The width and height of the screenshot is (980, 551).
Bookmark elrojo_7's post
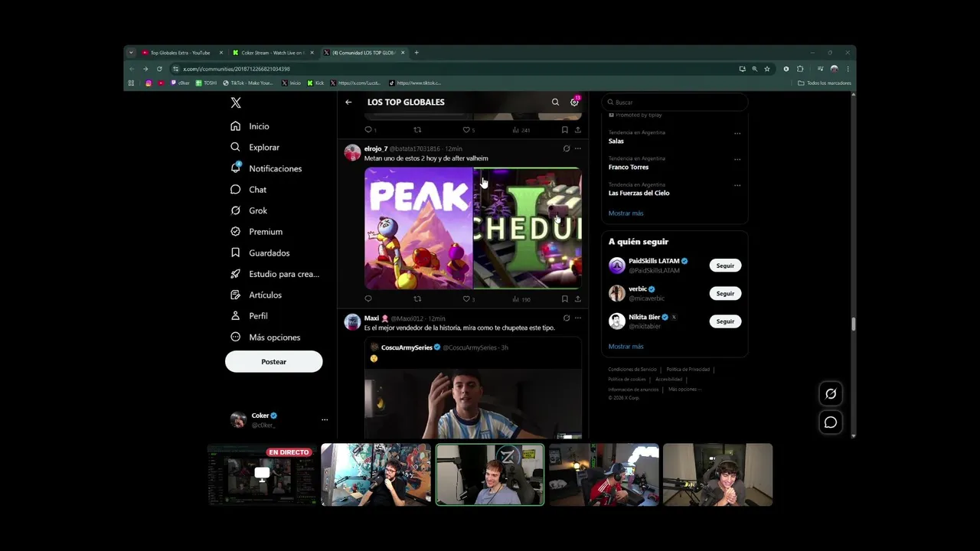pyautogui.click(x=564, y=299)
